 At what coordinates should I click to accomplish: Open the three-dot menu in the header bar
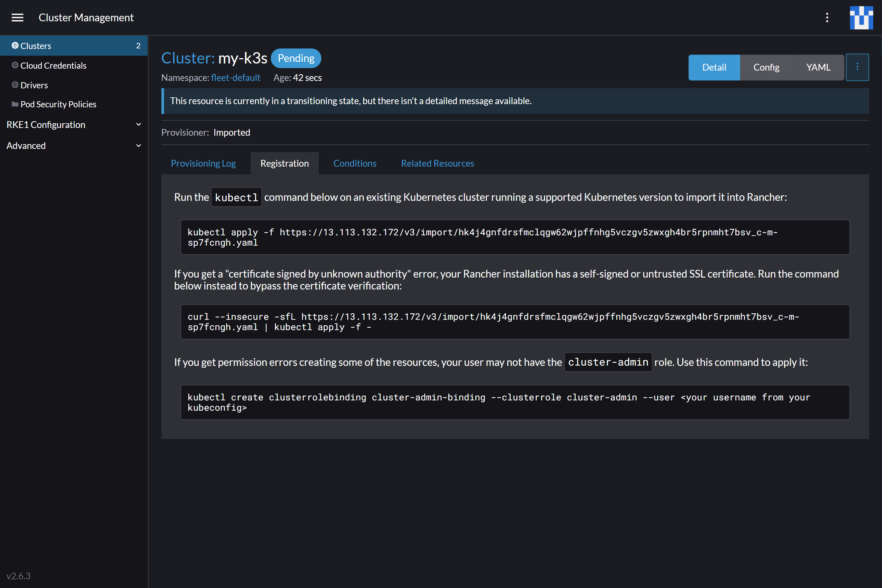click(x=827, y=17)
